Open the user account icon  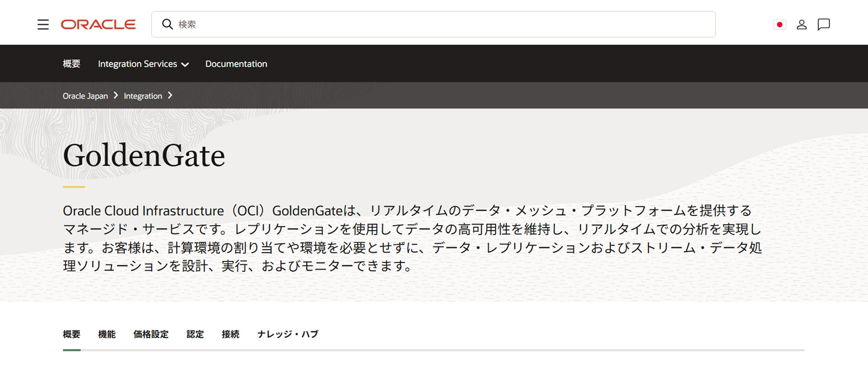pyautogui.click(x=801, y=24)
